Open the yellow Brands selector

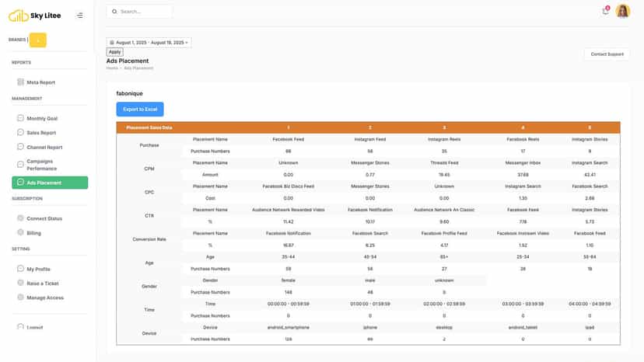click(x=38, y=40)
